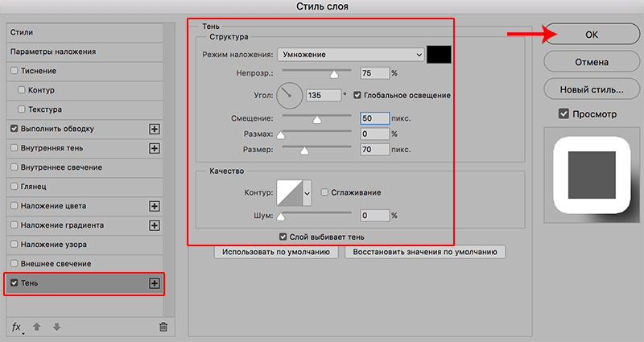This screenshot has height=342, width=644.
Task: Click plus icon beside Наложение градиента
Action: 155,225
